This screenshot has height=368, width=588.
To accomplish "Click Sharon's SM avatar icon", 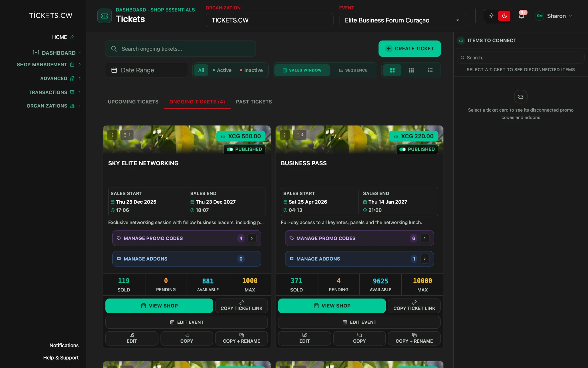I will click(x=539, y=16).
